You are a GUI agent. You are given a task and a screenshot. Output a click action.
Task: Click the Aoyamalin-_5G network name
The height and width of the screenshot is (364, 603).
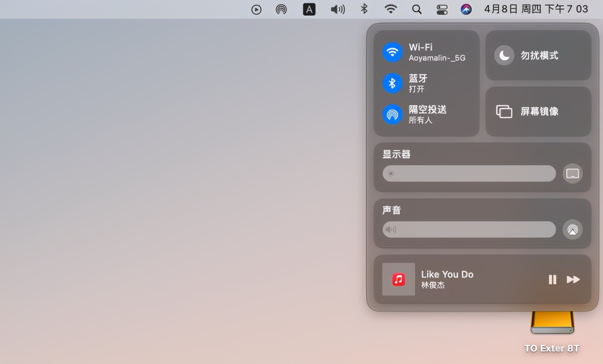pyautogui.click(x=437, y=58)
